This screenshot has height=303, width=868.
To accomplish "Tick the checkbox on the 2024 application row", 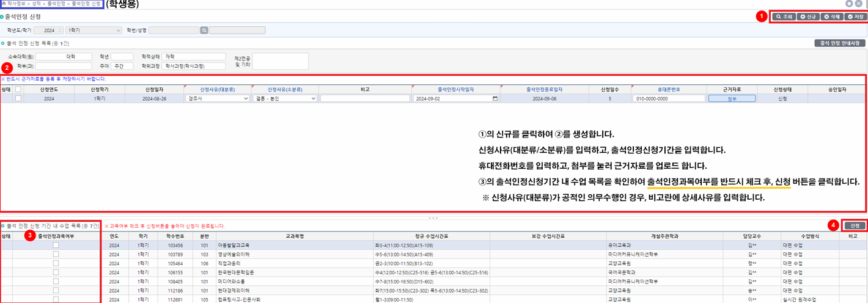I will (18, 98).
